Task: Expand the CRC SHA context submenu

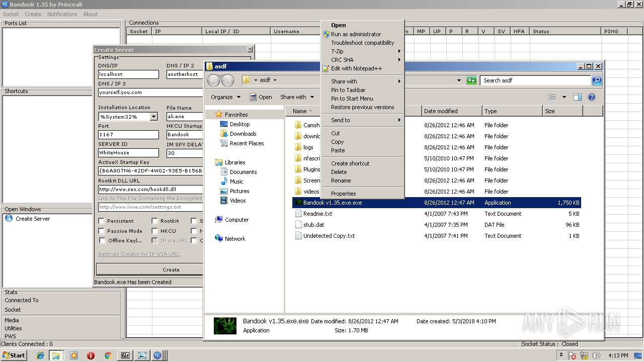Action: tap(362, 60)
